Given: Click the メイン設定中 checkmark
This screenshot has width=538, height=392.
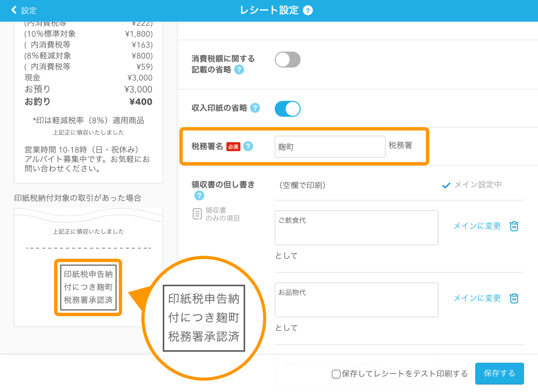Looking at the screenshot, I should (x=446, y=185).
